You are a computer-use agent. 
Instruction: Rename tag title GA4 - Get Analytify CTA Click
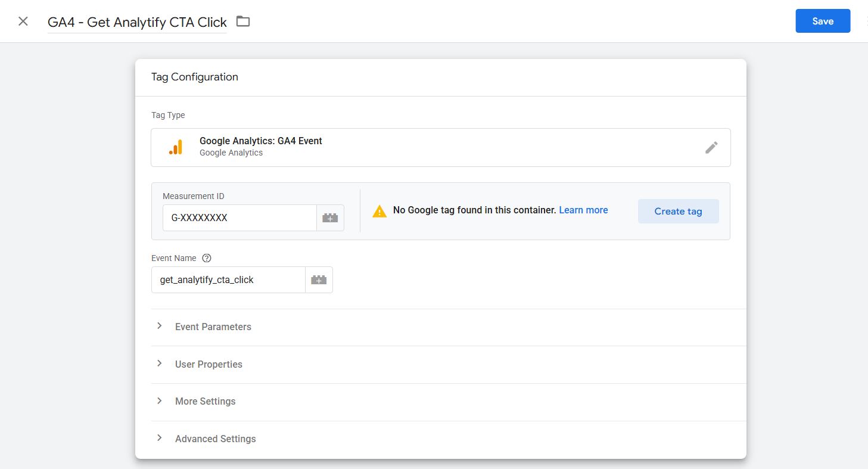pyautogui.click(x=137, y=22)
